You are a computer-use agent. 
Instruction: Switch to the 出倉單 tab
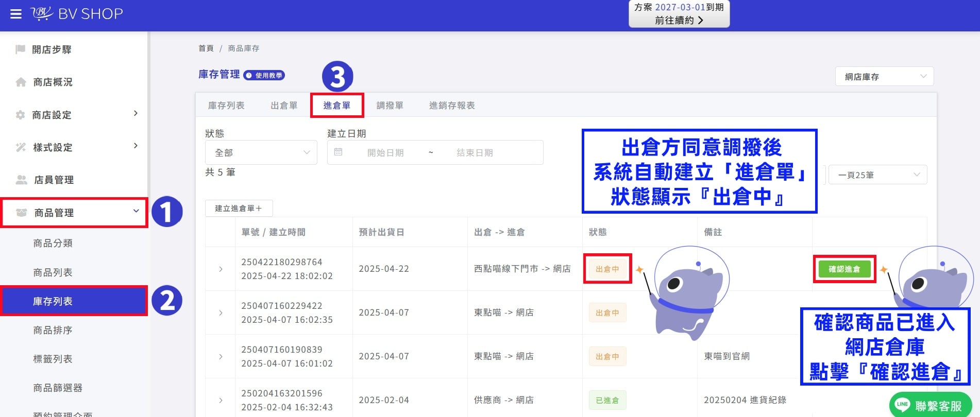284,106
